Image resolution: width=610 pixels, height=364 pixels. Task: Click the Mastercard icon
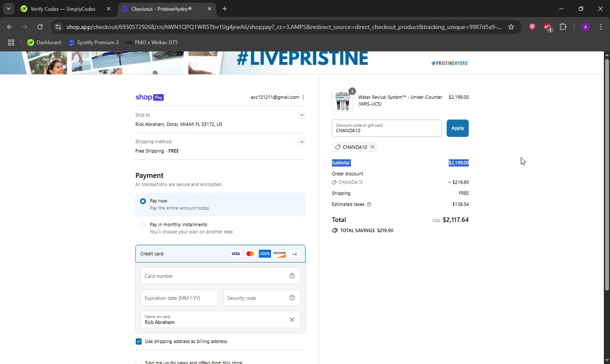tap(250, 253)
